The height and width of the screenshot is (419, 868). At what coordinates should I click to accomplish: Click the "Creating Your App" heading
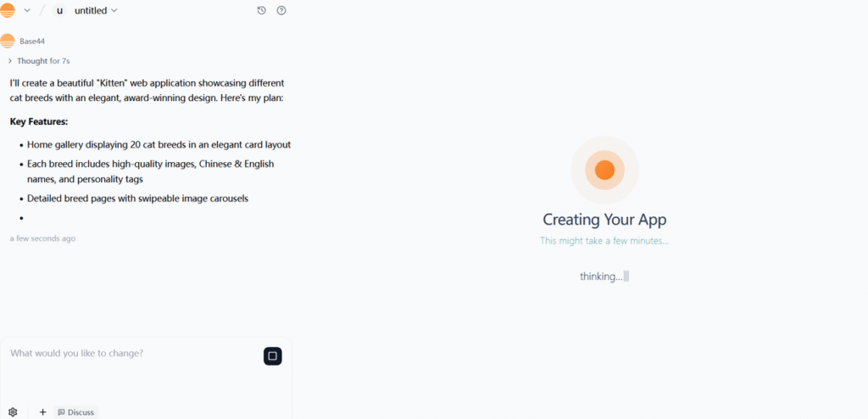(604, 220)
